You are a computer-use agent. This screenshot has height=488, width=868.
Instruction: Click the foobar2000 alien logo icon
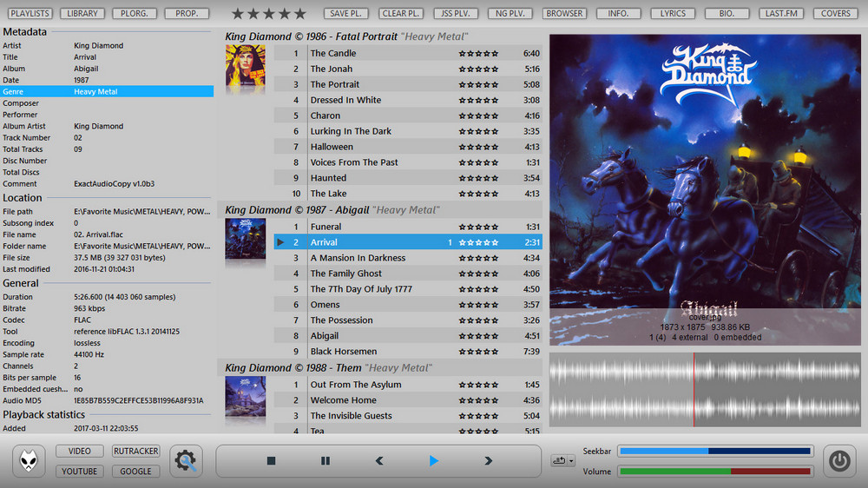(x=32, y=461)
